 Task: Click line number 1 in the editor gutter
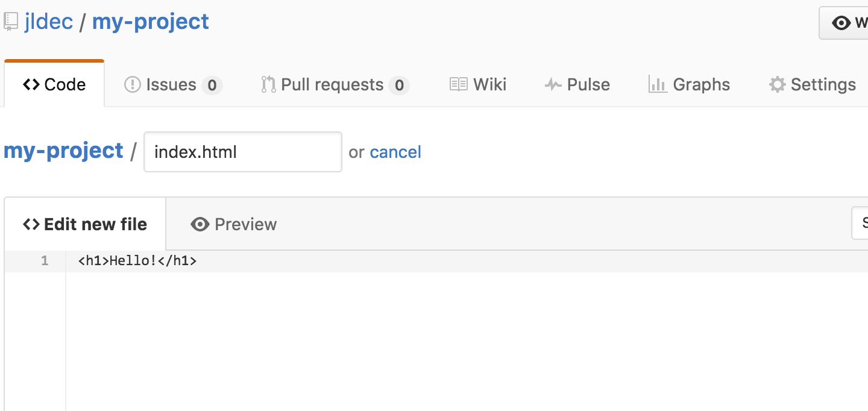[x=44, y=260]
